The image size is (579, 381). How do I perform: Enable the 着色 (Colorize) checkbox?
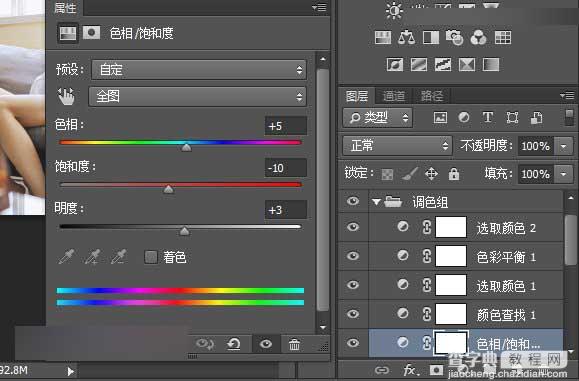pyautogui.click(x=151, y=257)
